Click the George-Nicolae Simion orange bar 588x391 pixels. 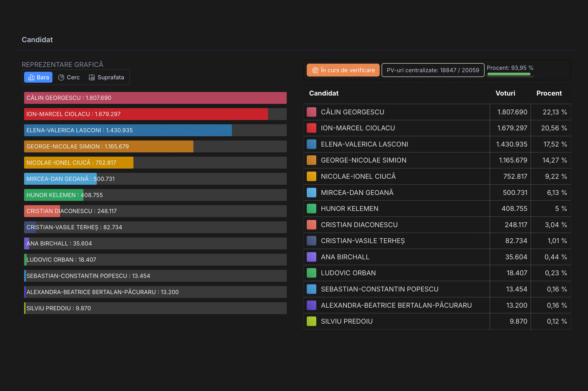pos(109,146)
